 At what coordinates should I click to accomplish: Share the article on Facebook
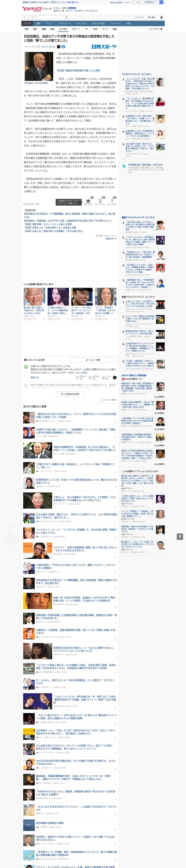coord(63,47)
